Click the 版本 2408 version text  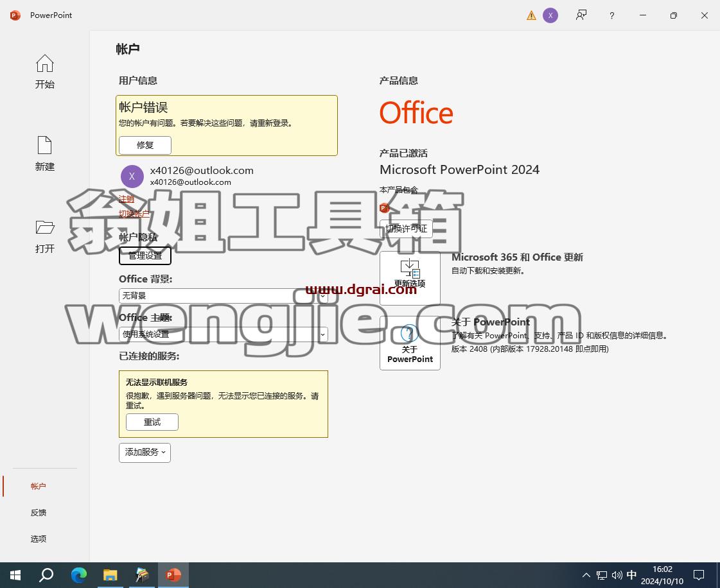pos(530,349)
